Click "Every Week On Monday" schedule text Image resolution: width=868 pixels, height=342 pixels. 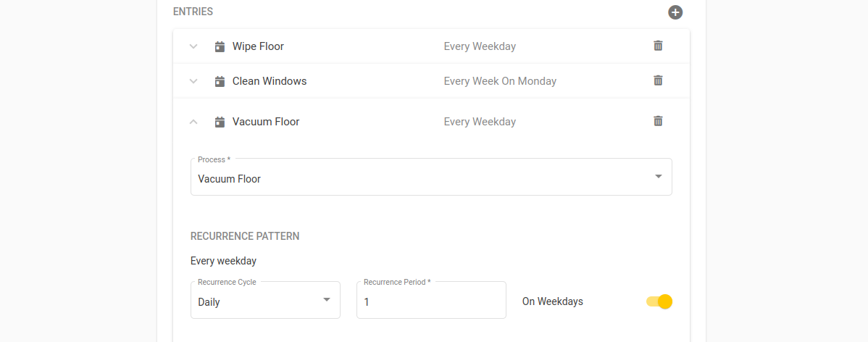pos(500,81)
